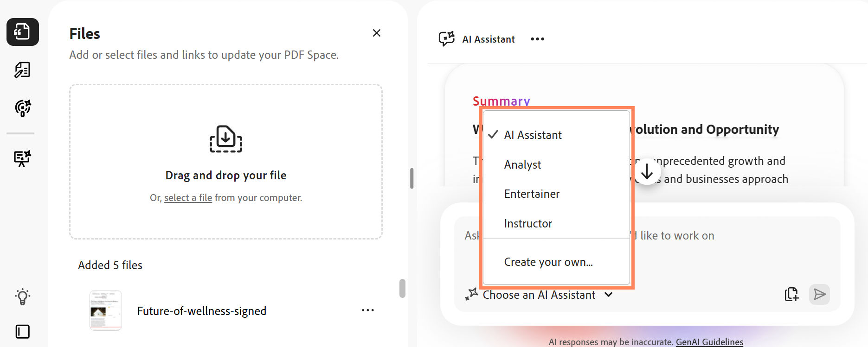Open the page edit tool icon in sidebar
The width and height of the screenshot is (868, 347).
pos(21,70)
